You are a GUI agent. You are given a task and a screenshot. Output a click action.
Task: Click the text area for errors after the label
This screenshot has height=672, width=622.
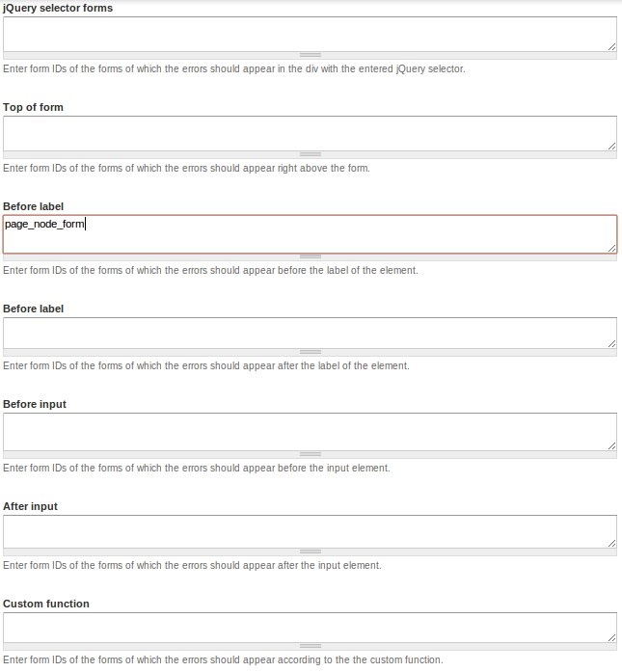click(x=310, y=333)
